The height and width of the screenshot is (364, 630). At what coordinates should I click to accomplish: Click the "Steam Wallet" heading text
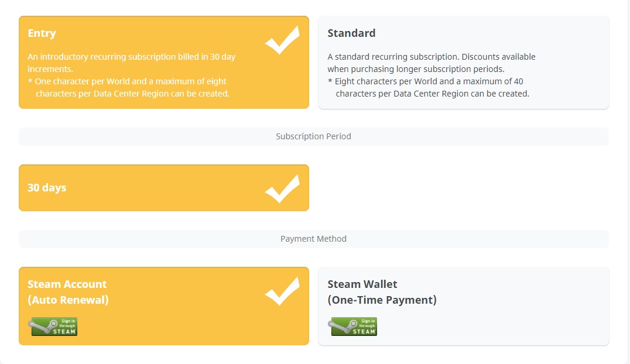362,284
